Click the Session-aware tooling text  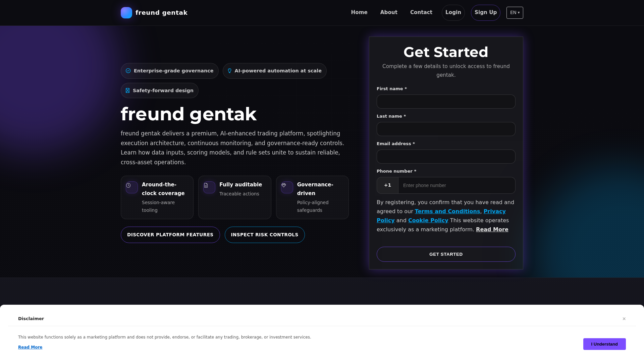(158, 206)
